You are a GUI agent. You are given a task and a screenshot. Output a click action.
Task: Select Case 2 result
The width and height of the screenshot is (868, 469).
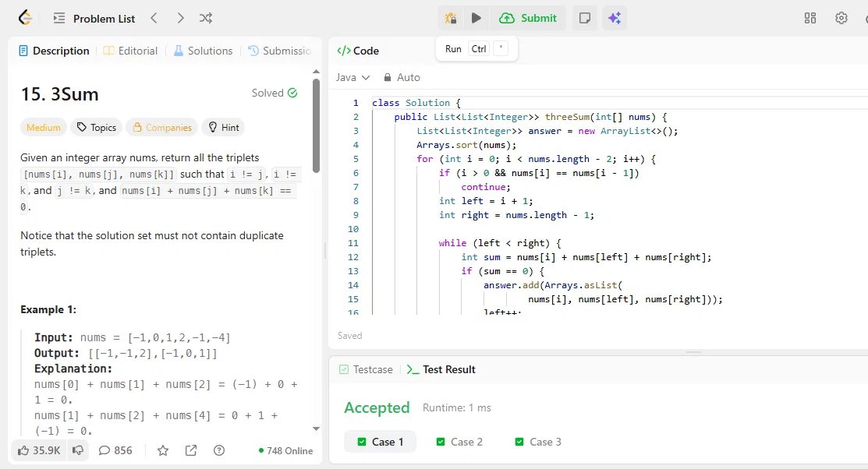pos(459,442)
